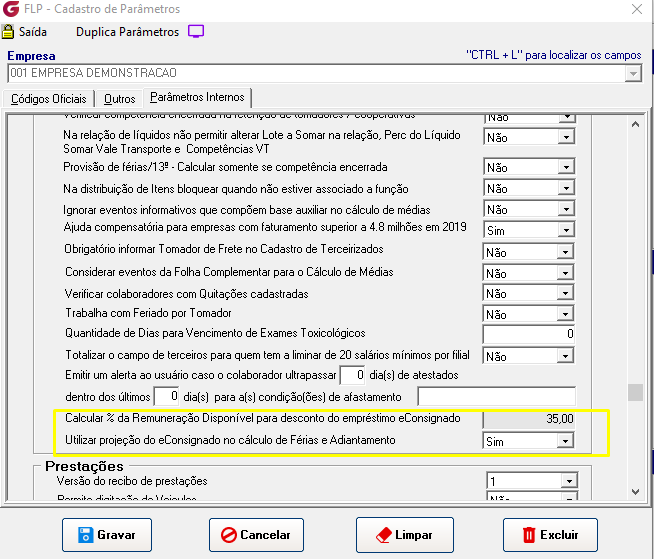Open dropdown for Trabalha com Feriado por Tomador

565,314
